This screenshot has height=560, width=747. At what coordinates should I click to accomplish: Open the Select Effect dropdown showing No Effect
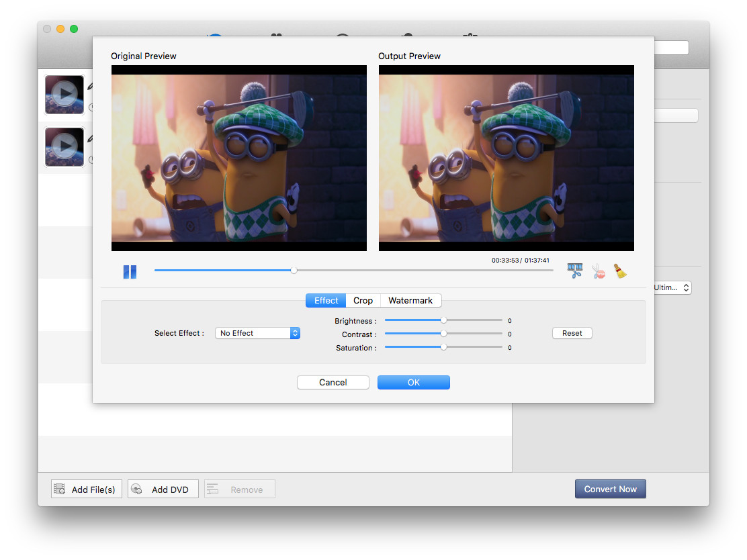coord(257,333)
